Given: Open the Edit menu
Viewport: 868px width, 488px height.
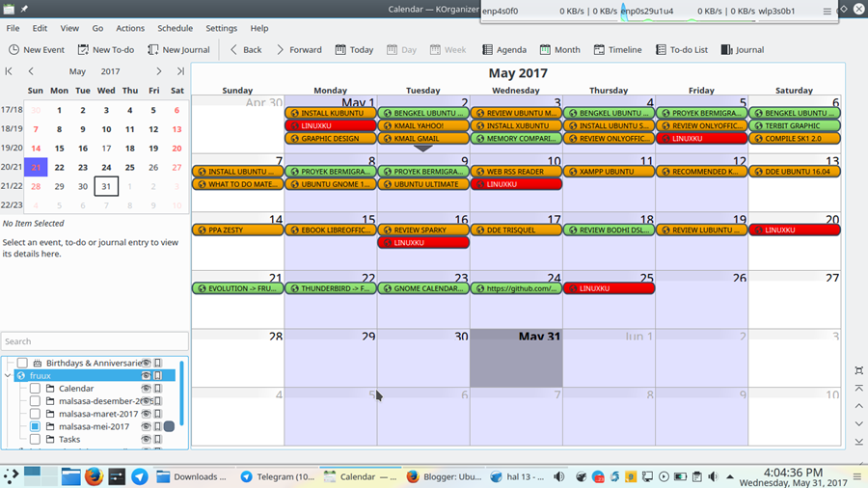Looking at the screenshot, I should (x=40, y=28).
